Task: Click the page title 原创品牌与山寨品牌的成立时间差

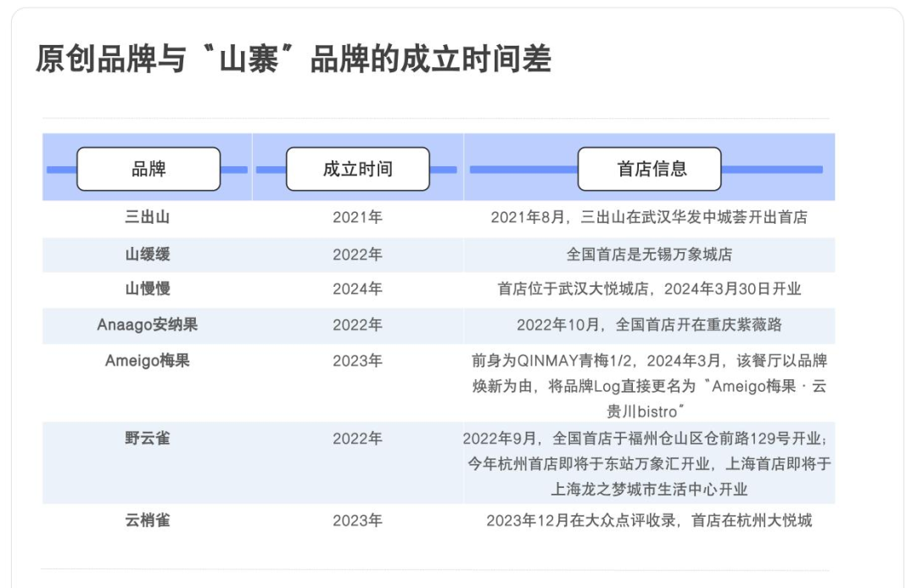Action: pyautogui.click(x=294, y=59)
